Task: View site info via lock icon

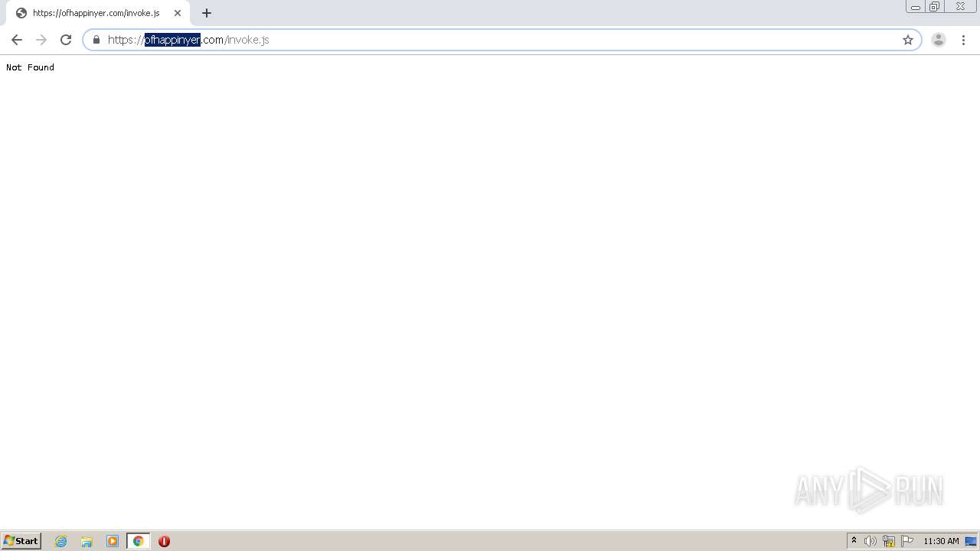Action: [96, 40]
